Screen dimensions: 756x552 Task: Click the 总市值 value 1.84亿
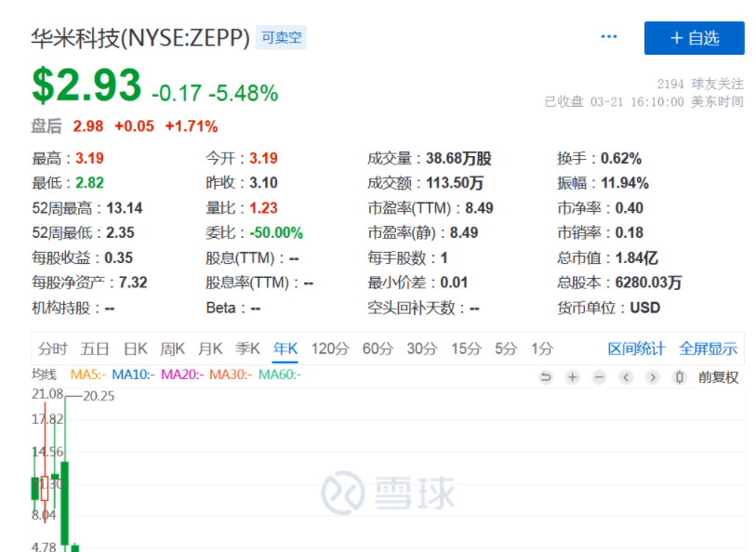tap(636, 257)
